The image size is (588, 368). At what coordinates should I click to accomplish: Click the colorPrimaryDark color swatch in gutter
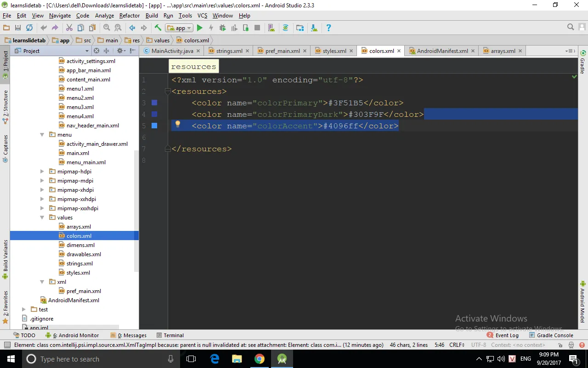[x=154, y=114]
